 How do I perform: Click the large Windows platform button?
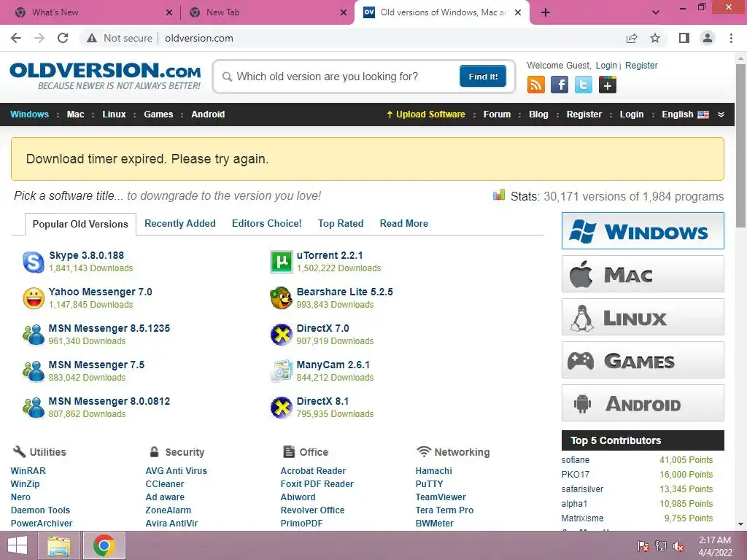click(643, 231)
